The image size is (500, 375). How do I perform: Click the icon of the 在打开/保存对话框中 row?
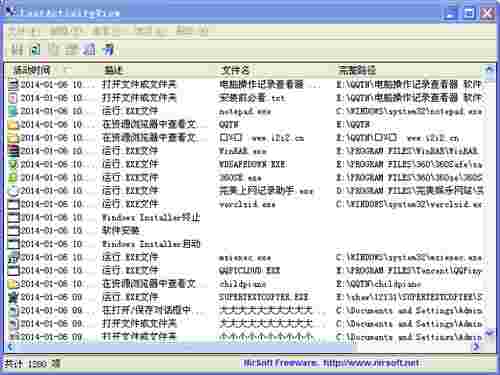13,310
